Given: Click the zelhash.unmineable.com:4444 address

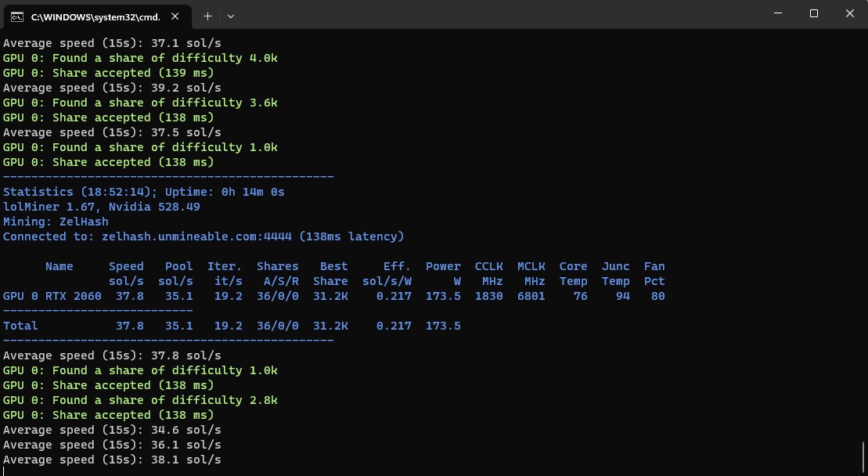Looking at the screenshot, I should coord(196,237).
